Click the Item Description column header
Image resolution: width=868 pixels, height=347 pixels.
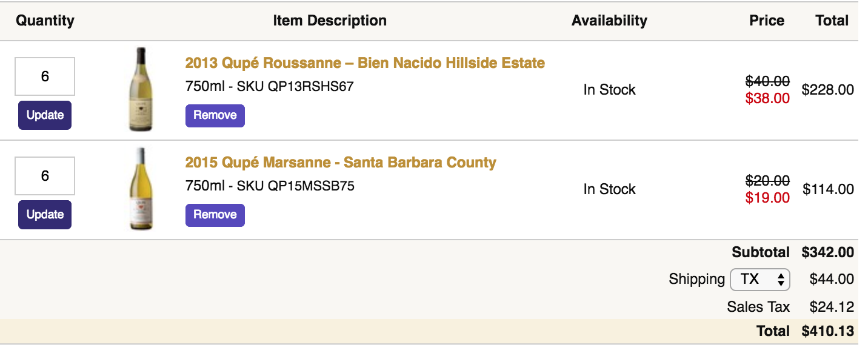(330, 21)
